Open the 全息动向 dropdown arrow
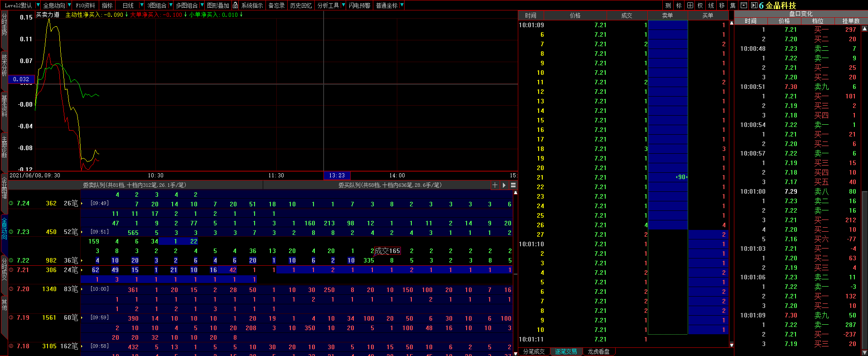 tap(69, 5)
